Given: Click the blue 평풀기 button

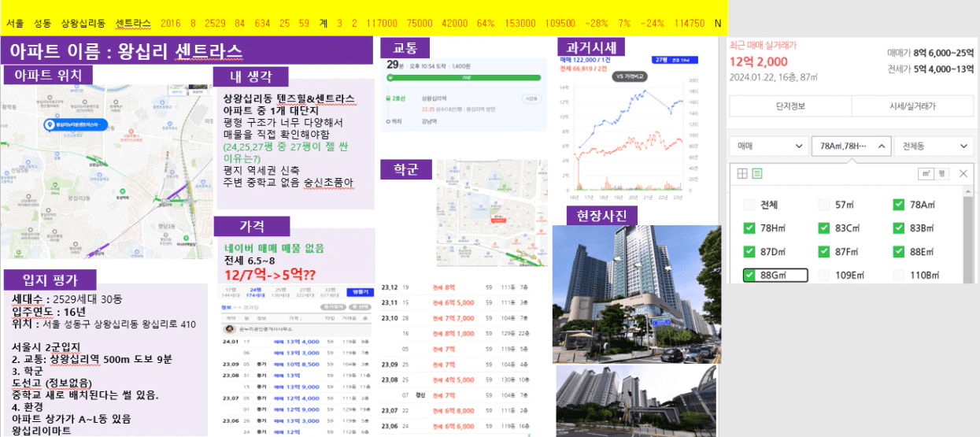Looking at the screenshot, I should pyautogui.click(x=360, y=291).
